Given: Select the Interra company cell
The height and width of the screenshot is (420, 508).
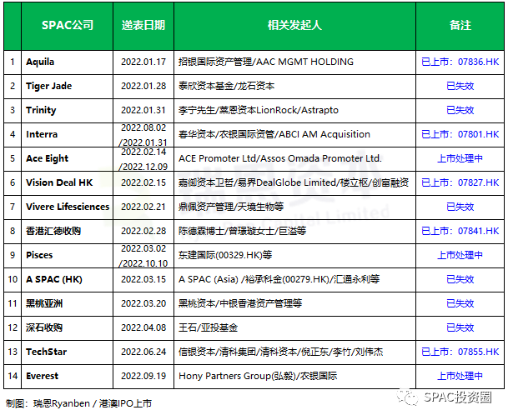Looking at the screenshot, I should (67, 135).
